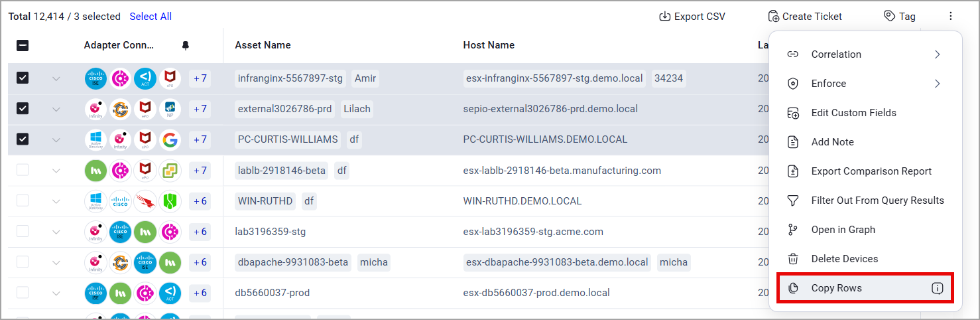Expand the infranginx-5567897-stg row chevron
980x320 pixels.
(x=56, y=79)
